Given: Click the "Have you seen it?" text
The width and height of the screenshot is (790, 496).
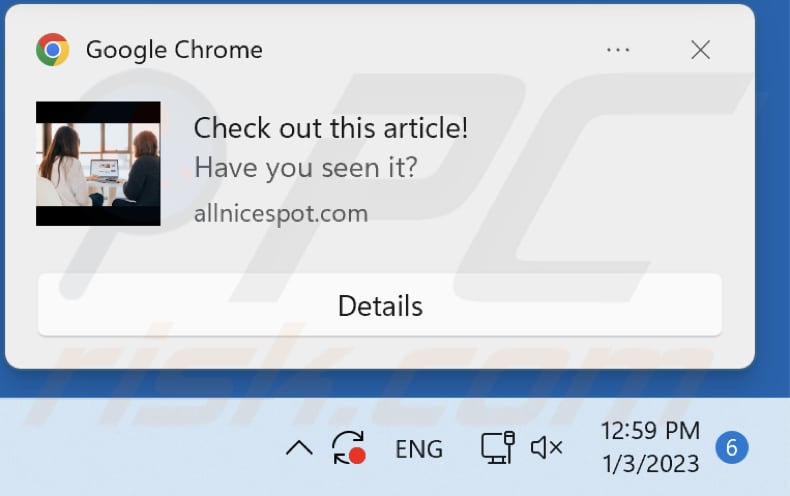Looking at the screenshot, I should 306,167.
